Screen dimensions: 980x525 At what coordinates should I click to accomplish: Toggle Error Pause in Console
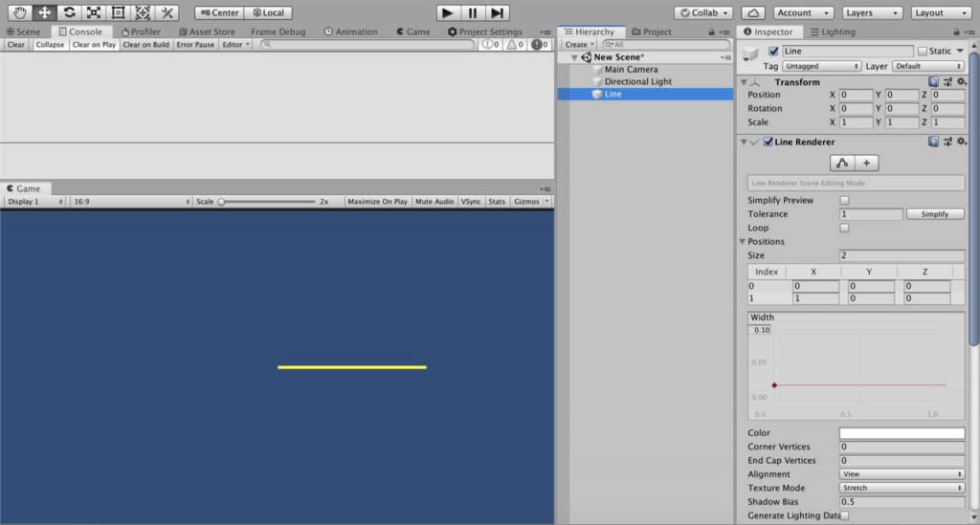pos(195,44)
